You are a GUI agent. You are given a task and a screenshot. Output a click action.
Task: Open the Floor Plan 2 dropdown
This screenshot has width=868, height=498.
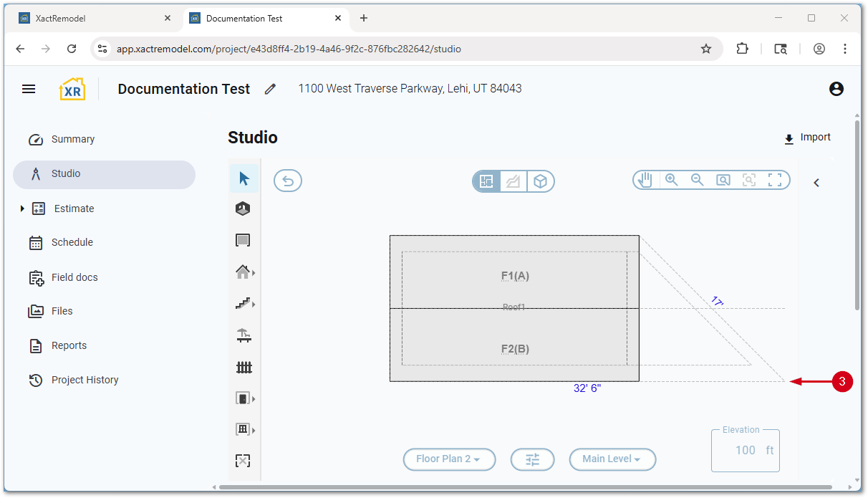tap(449, 459)
